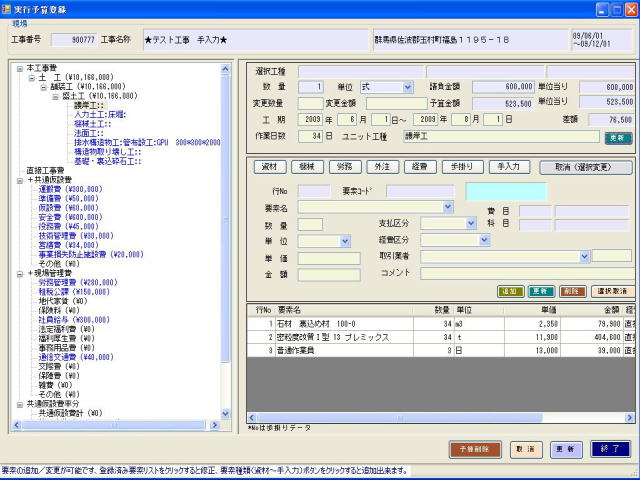The height and width of the screenshot is (480, 640).
Task: Click the 変更金額 input field
Action: pos(397,104)
